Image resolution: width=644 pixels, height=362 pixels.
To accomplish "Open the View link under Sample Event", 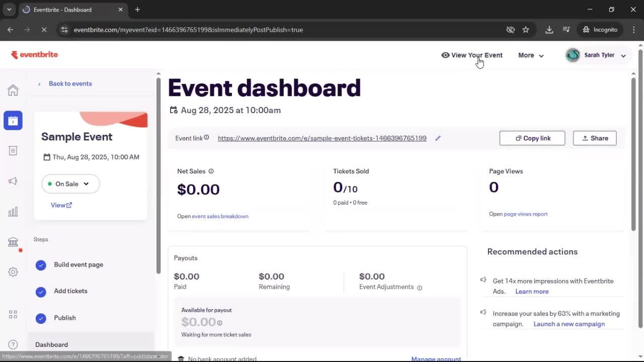I will (61, 205).
